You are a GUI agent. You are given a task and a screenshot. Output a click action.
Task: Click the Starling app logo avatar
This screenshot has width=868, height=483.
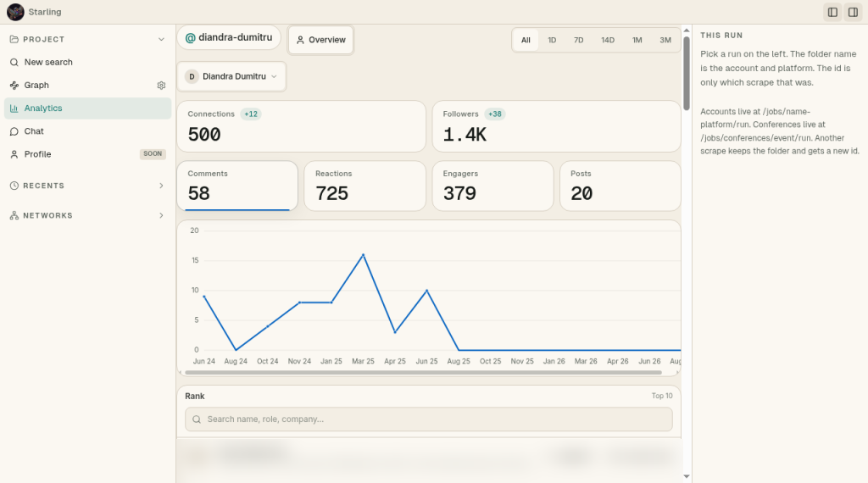click(15, 12)
